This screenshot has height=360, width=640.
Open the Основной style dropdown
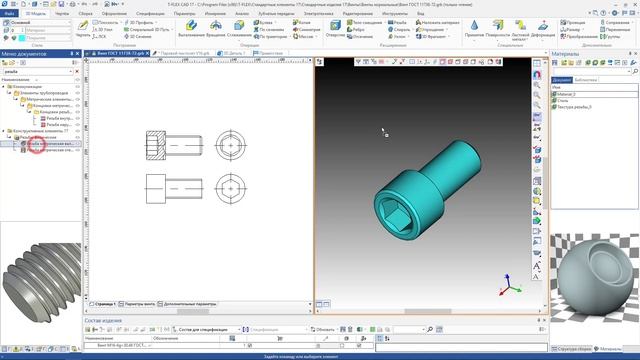pyautogui.click(x=69, y=23)
